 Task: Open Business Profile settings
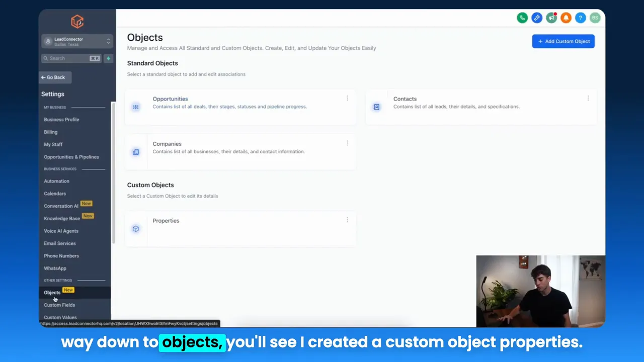click(x=61, y=120)
